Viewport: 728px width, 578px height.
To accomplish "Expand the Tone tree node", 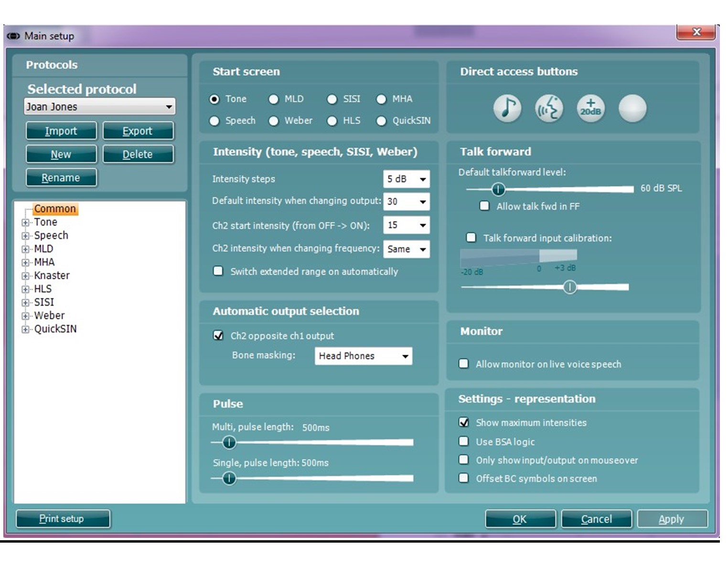I will click(25, 223).
